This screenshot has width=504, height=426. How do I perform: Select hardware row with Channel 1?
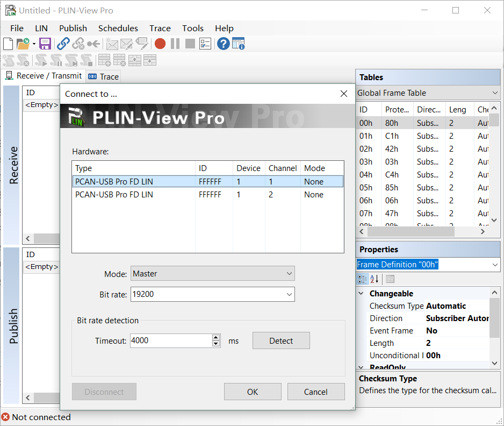click(208, 181)
